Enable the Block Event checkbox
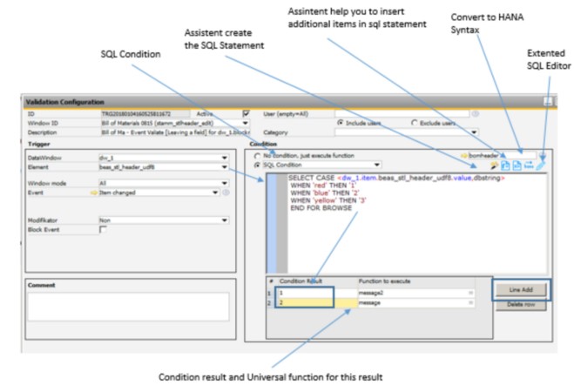The height and width of the screenshot is (392, 574). pyautogui.click(x=103, y=230)
